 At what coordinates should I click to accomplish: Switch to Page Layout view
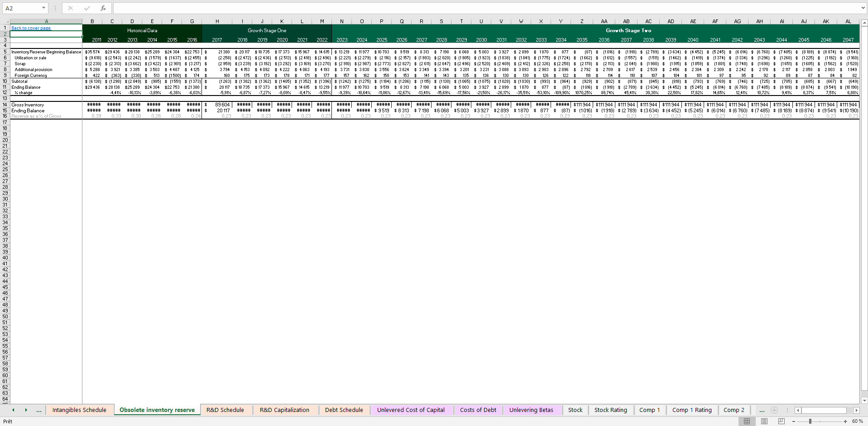point(764,421)
